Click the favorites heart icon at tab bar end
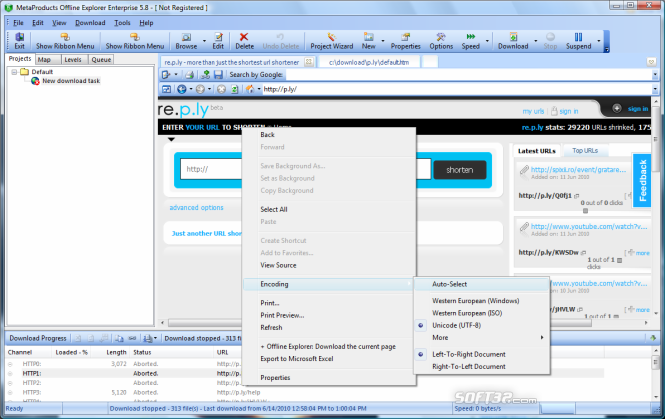 [651, 62]
